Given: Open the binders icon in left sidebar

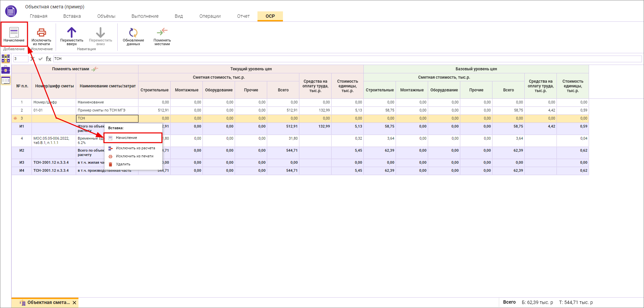Looking at the screenshot, I should [x=6, y=59].
